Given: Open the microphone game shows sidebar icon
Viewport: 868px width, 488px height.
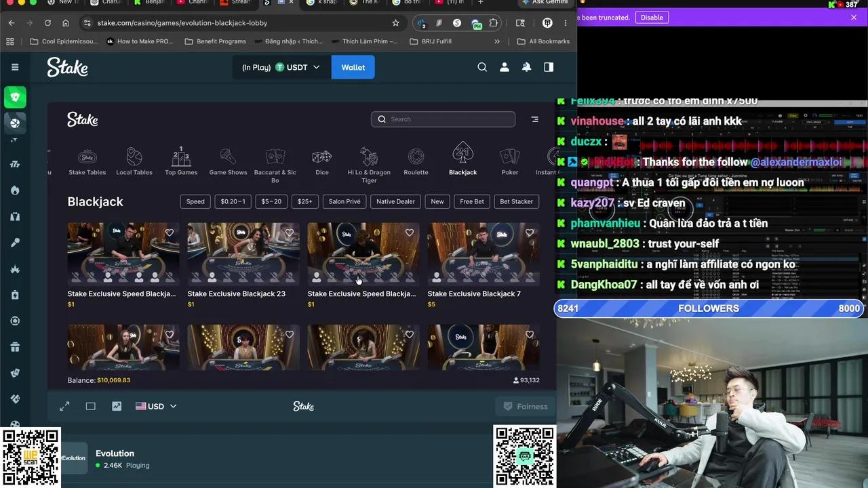Looking at the screenshot, I should pos(15,243).
